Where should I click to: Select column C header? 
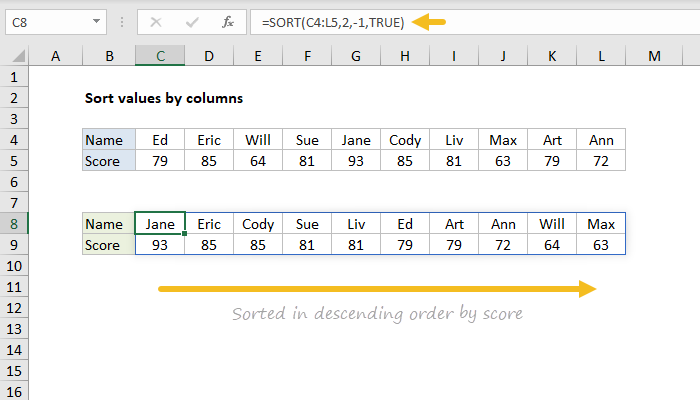[x=160, y=56]
